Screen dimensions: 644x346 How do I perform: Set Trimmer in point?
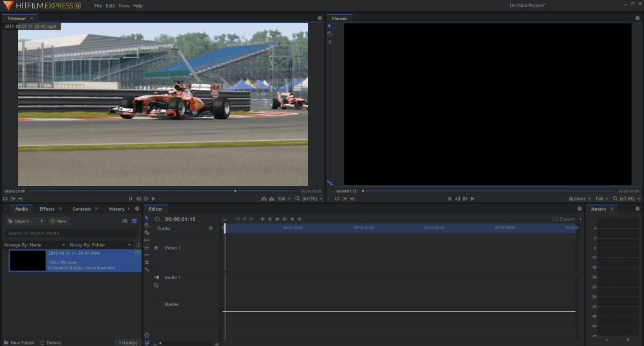(x=13, y=199)
